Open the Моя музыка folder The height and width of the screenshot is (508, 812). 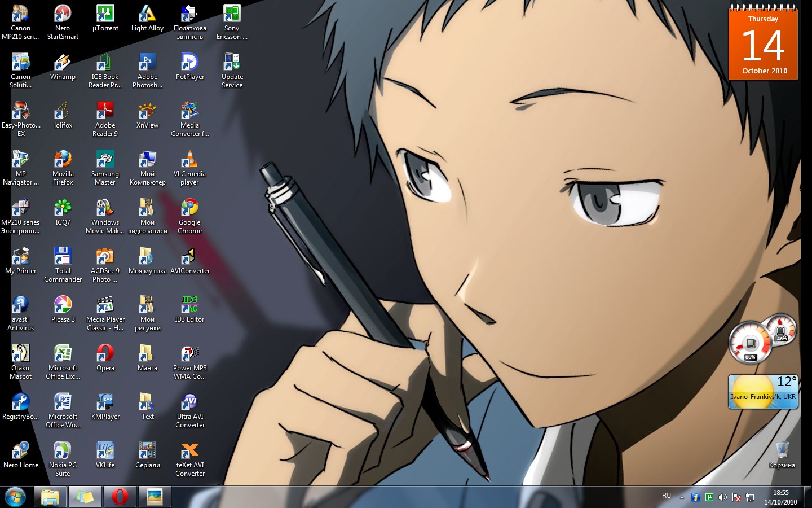click(147, 261)
